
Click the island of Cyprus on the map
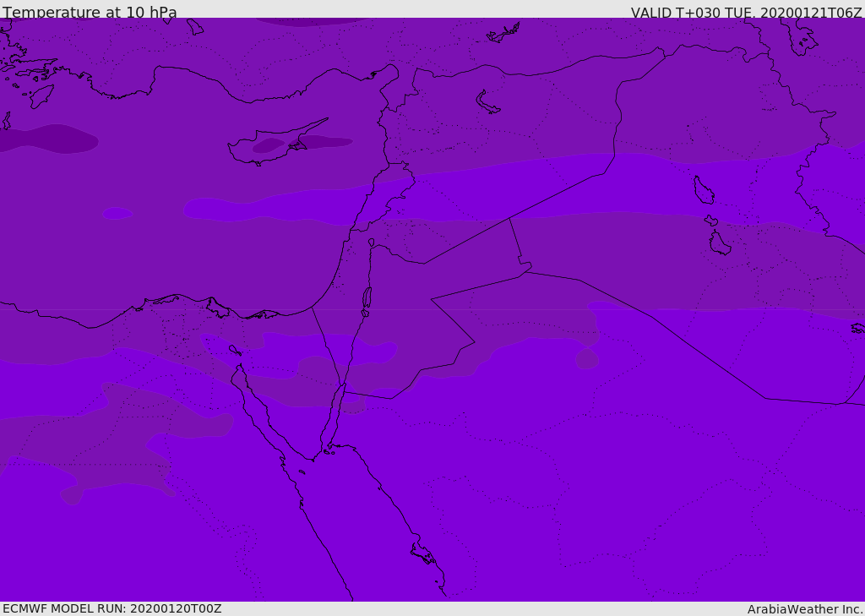(x=276, y=144)
